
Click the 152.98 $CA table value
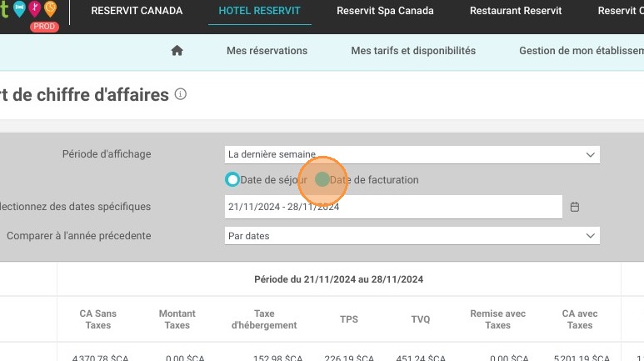pos(277,358)
